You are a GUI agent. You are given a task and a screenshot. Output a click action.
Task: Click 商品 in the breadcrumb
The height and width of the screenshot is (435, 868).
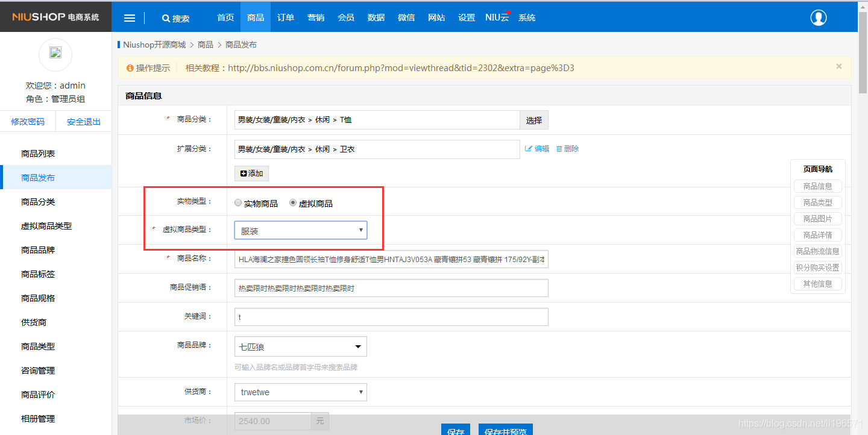(206, 45)
